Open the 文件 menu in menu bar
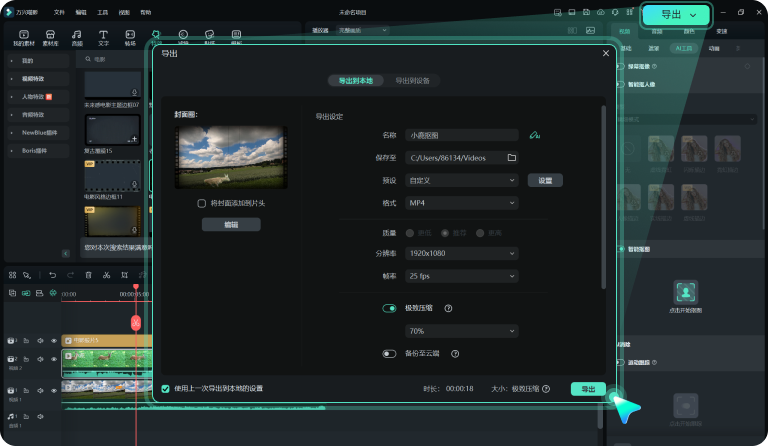The image size is (768, 446). click(59, 12)
